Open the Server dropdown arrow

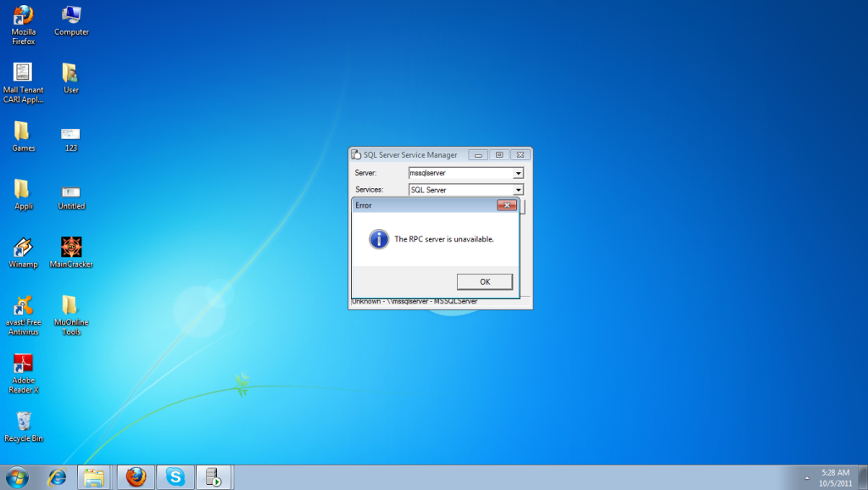[518, 173]
